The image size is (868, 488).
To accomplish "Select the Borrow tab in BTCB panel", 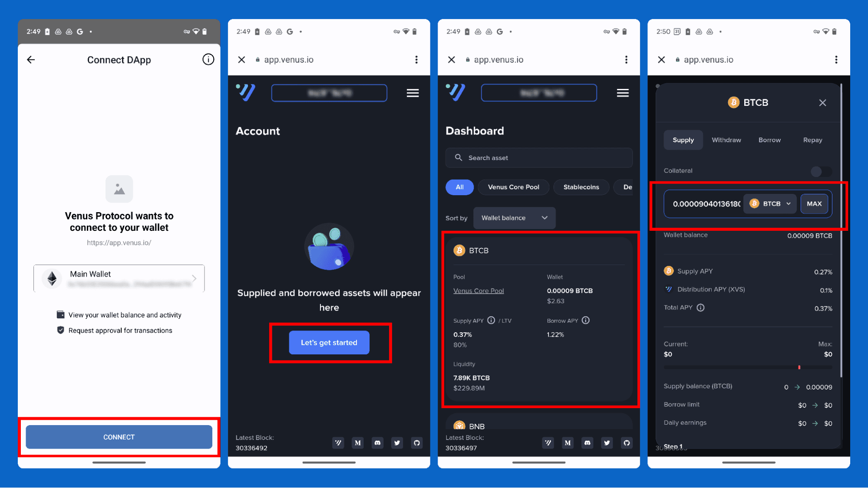I will tap(769, 139).
